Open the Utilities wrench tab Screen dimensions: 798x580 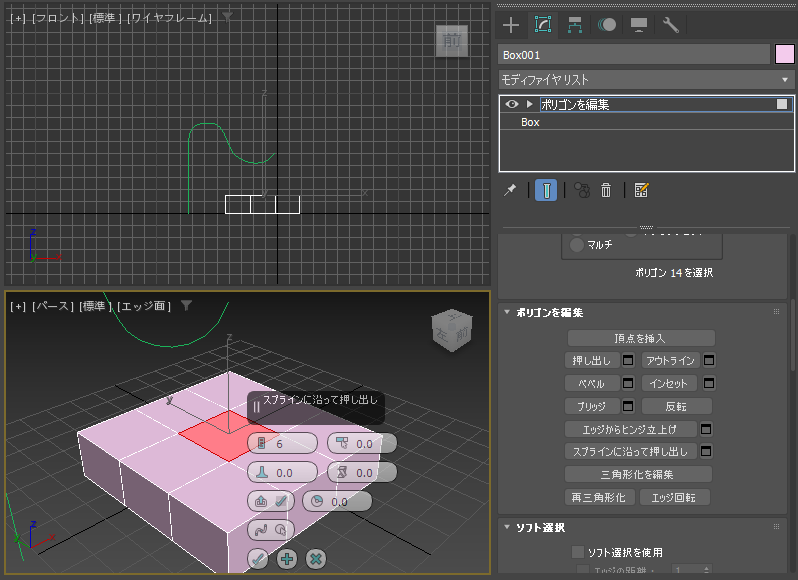670,25
